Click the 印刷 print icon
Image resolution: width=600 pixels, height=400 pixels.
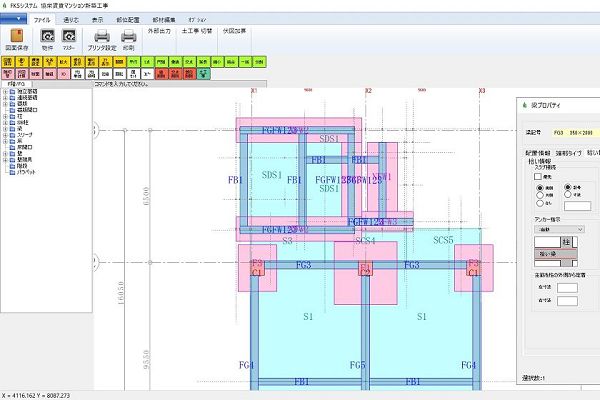tap(129, 36)
